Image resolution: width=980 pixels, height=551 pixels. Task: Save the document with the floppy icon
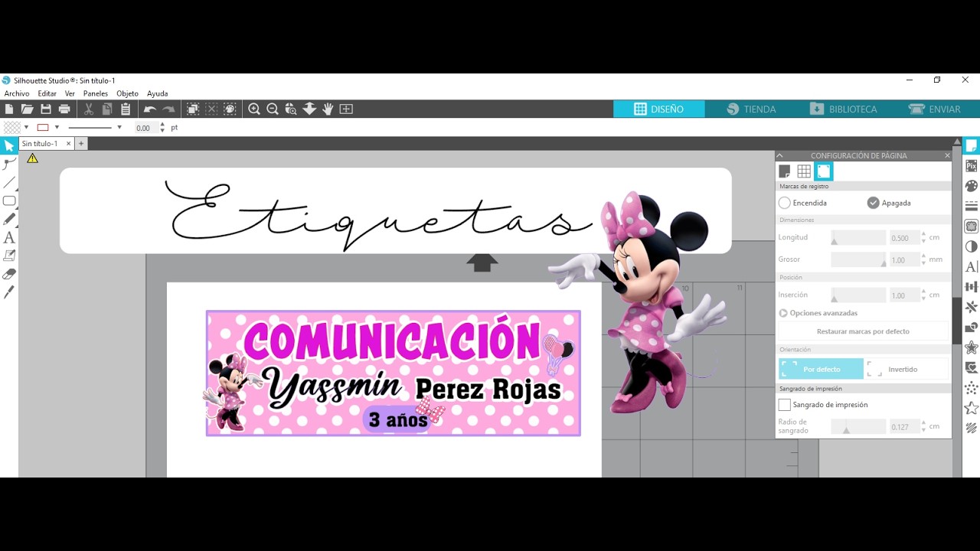pyautogui.click(x=46, y=109)
